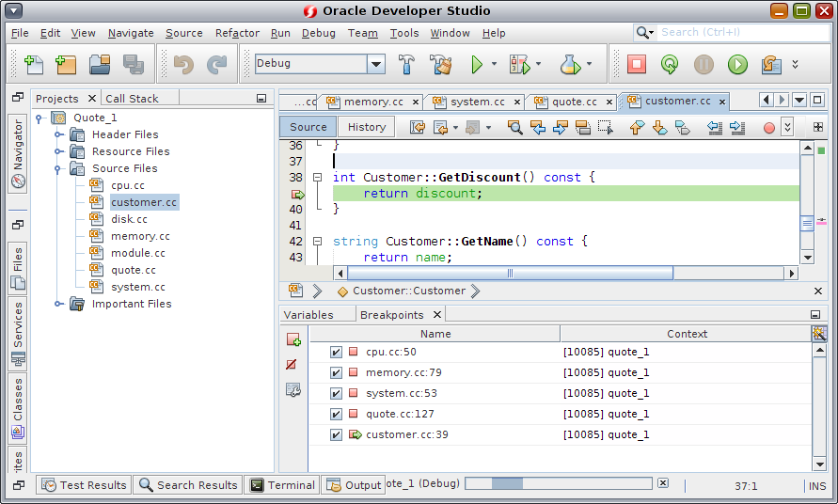Open the Search Results window button
This screenshot has width=838, height=504.
[x=188, y=485]
